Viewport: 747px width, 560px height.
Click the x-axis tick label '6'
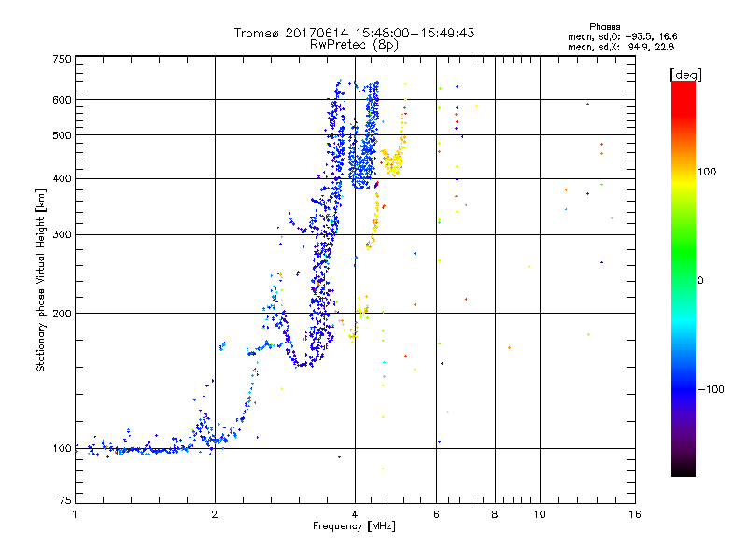coord(436,514)
